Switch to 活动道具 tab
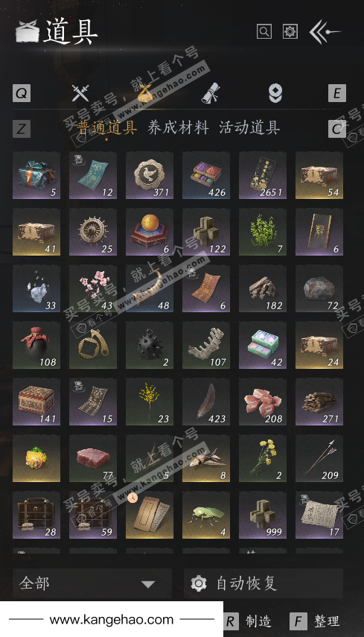Image resolution: width=364 pixels, height=637 pixels. (x=249, y=127)
